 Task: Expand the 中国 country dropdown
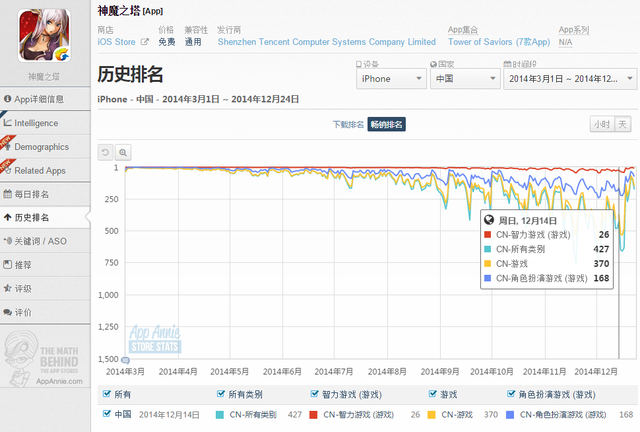tap(465, 78)
